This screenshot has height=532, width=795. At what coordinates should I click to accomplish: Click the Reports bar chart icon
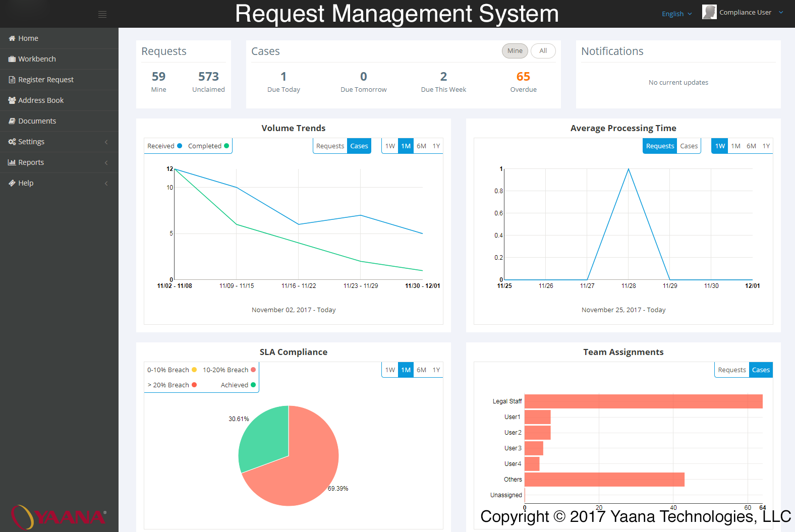click(12, 162)
